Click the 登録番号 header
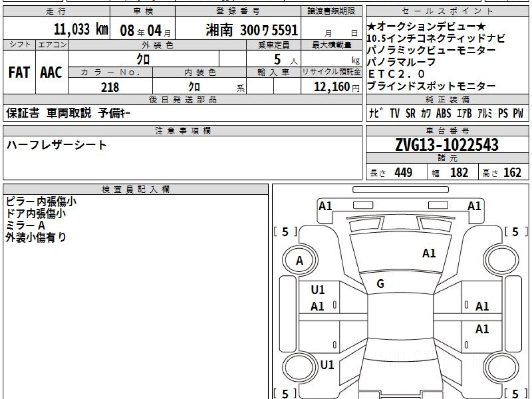The image size is (532, 399). [239, 12]
